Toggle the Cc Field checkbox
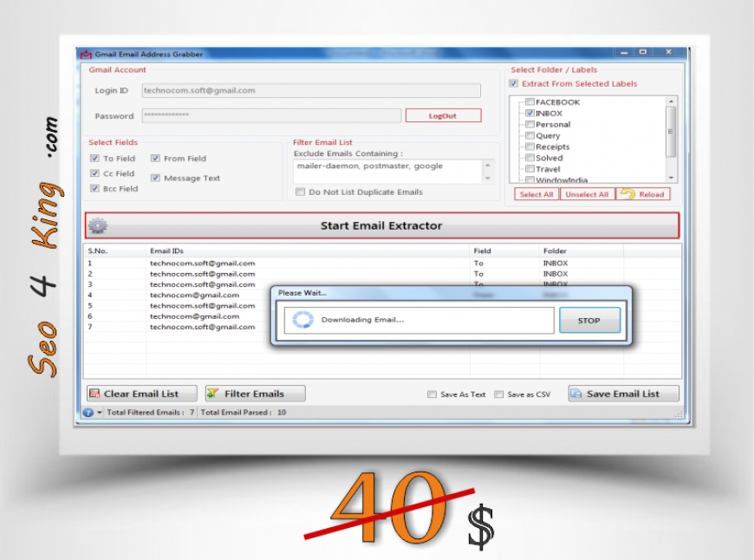 point(94,173)
